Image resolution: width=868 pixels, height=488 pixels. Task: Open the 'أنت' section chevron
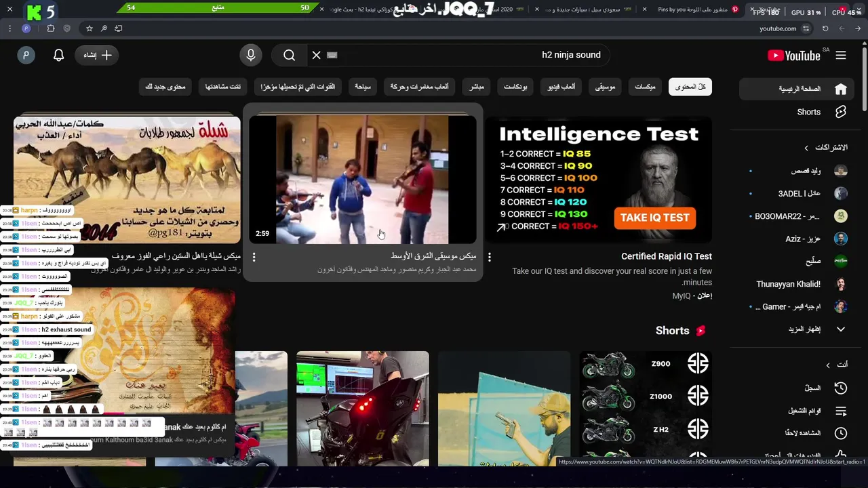pos(828,365)
